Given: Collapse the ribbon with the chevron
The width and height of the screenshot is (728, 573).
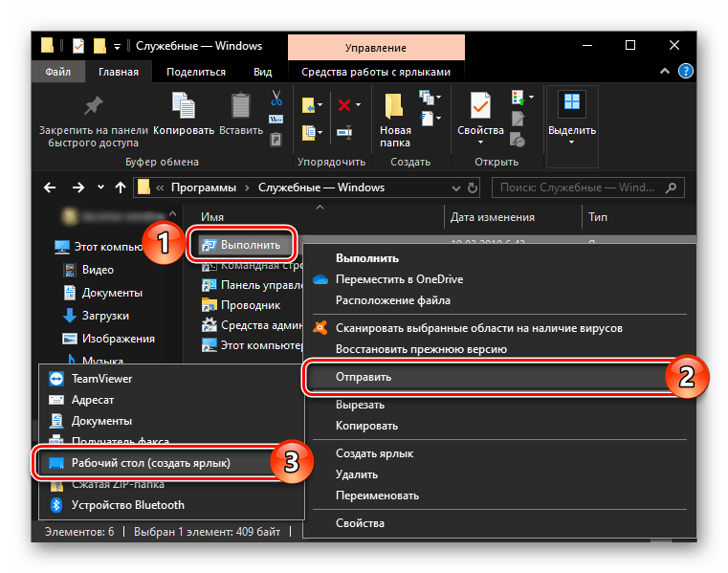Looking at the screenshot, I should click(x=665, y=71).
